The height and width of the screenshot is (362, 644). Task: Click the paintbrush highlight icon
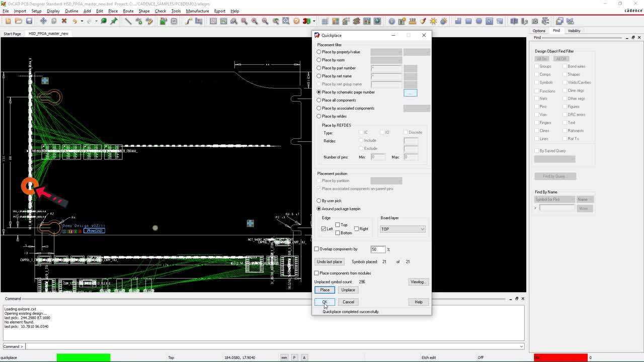[423, 21]
